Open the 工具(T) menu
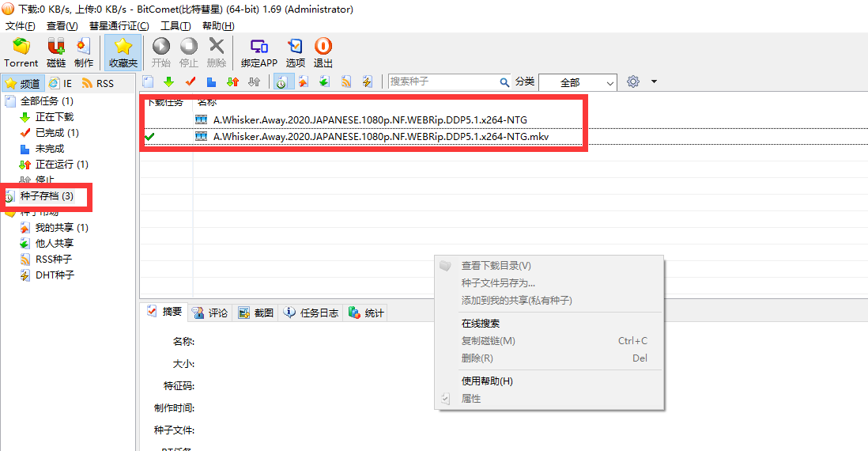The width and height of the screenshot is (868, 451). click(175, 26)
